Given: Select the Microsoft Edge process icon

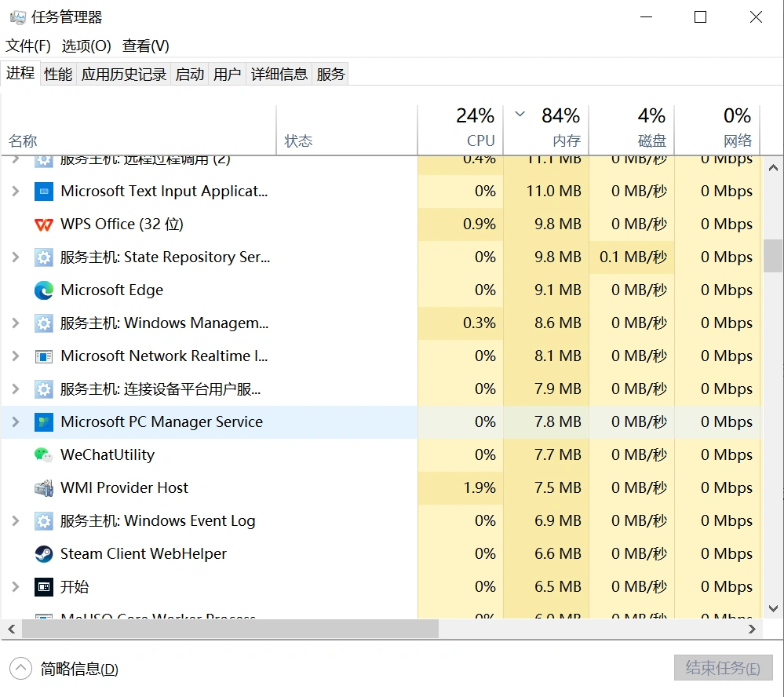Looking at the screenshot, I should click(x=44, y=290).
